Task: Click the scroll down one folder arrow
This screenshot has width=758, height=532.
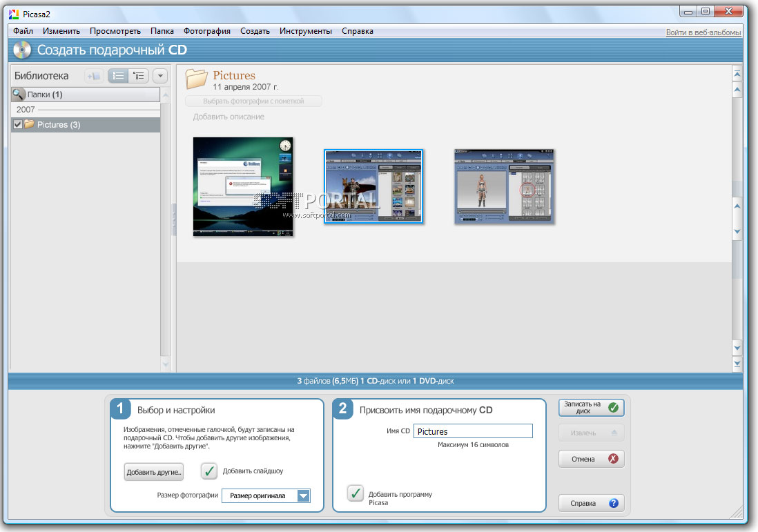Action: (737, 348)
